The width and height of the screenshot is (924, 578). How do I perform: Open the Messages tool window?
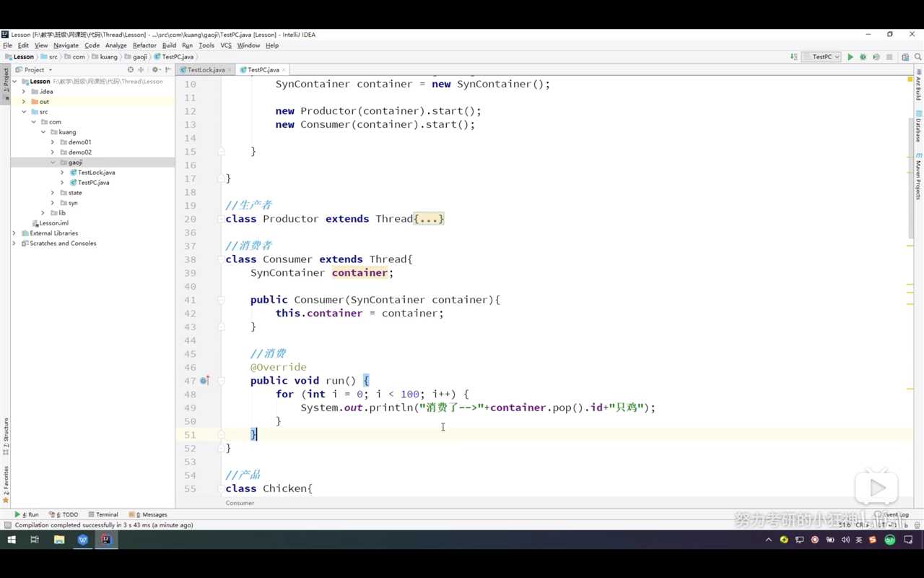[x=148, y=514]
